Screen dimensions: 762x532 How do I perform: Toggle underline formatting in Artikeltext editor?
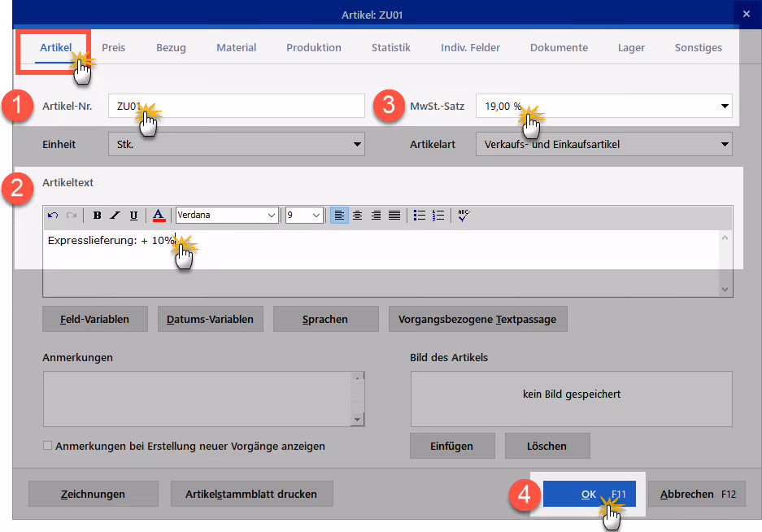click(x=133, y=215)
